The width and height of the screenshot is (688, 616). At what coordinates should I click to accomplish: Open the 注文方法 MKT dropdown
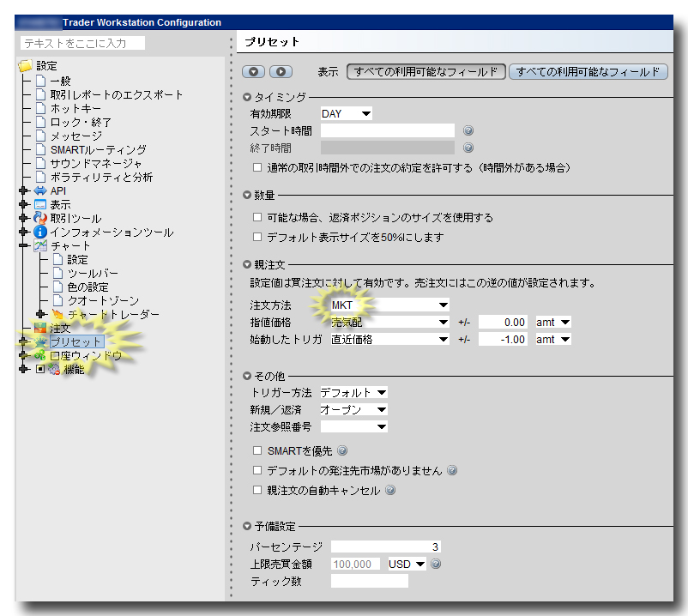(390, 305)
